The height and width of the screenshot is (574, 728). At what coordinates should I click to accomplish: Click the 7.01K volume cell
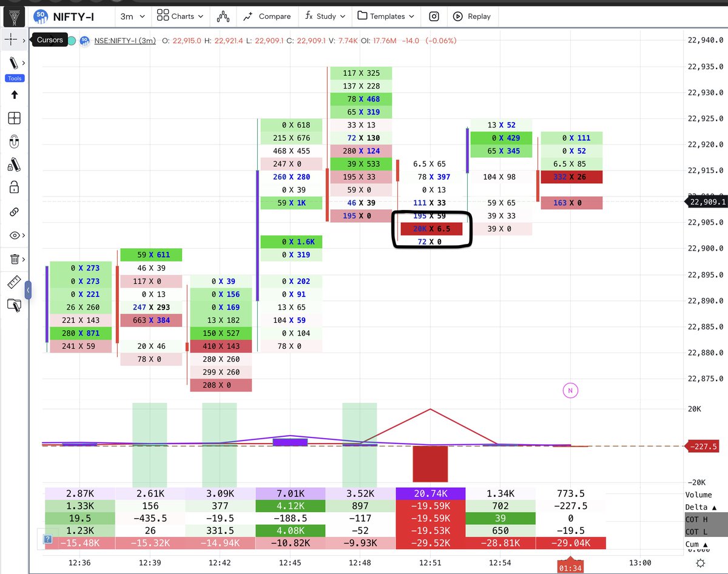click(290, 494)
